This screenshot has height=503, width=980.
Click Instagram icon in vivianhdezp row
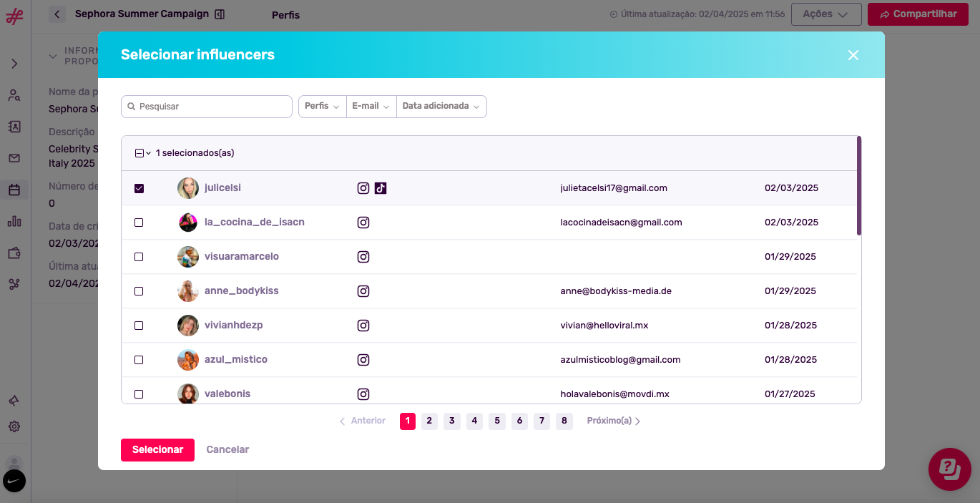363,326
